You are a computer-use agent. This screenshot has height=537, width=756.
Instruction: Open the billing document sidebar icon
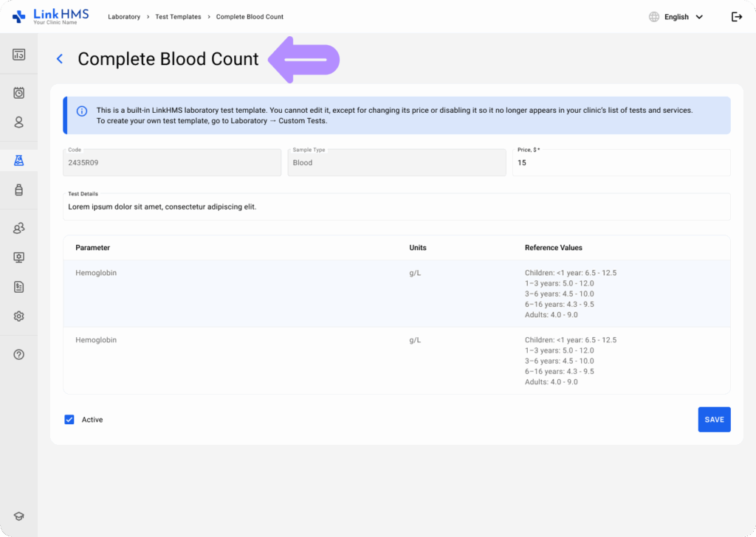pyautogui.click(x=18, y=287)
